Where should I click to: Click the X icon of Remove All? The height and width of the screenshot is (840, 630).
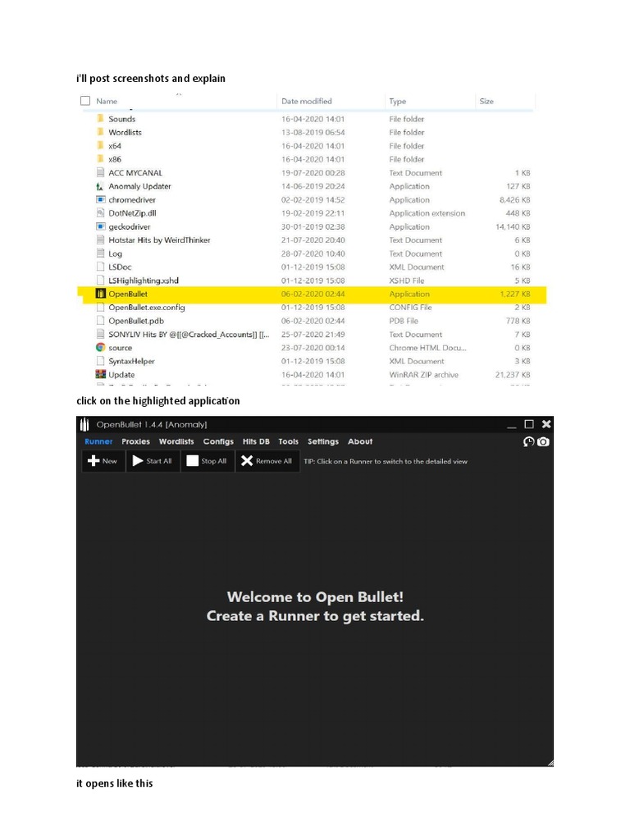pyautogui.click(x=246, y=461)
